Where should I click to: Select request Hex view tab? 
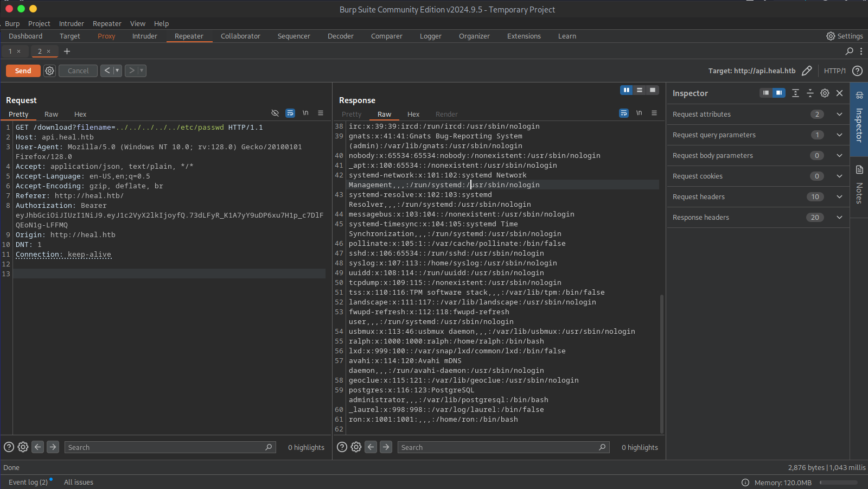pos(80,114)
